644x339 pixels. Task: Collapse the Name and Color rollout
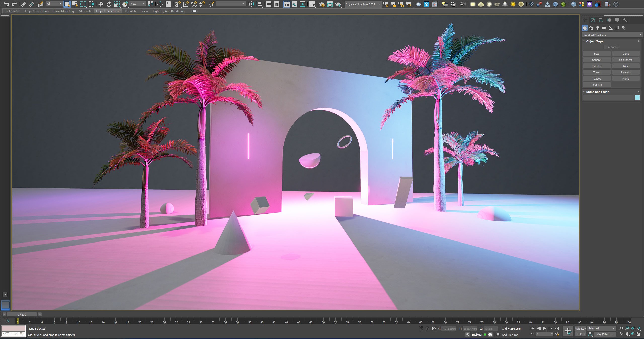(597, 92)
